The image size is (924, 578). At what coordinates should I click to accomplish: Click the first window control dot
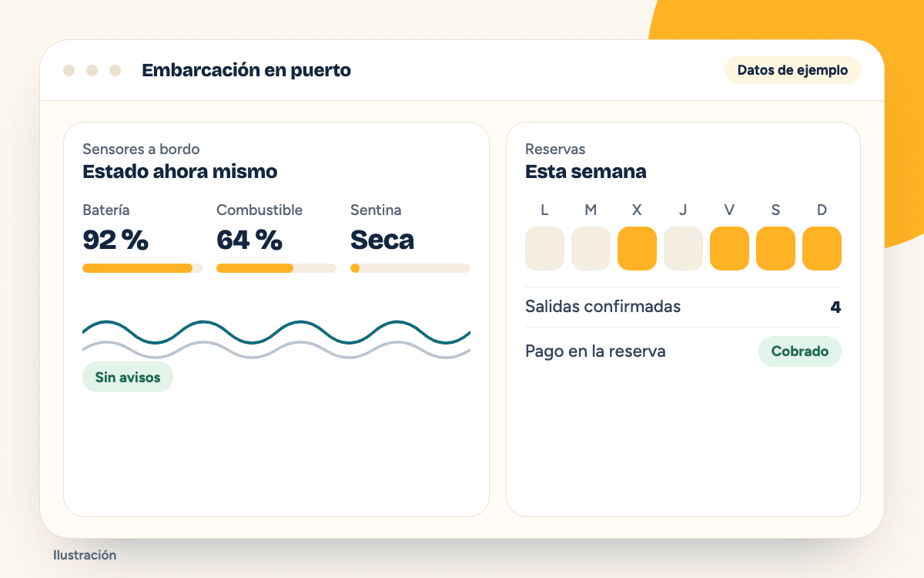69,70
